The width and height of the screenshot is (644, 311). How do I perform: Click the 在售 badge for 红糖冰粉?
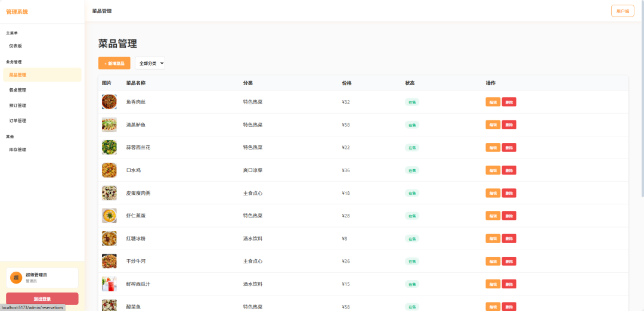[x=412, y=238]
